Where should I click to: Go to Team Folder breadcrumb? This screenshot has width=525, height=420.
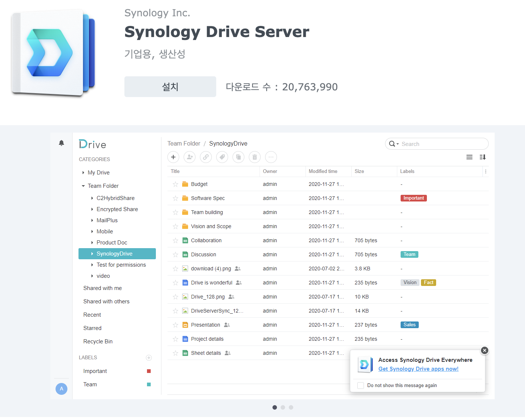coord(184,144)
